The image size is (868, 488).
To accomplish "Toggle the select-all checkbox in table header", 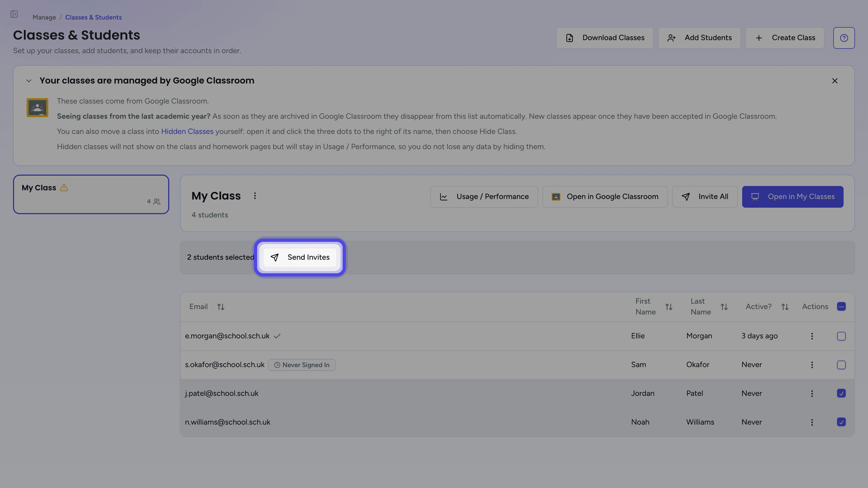I will click(841, 306).
